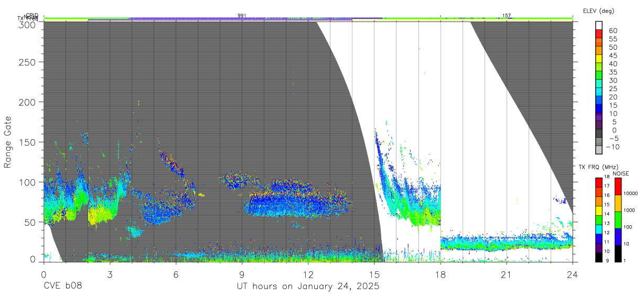Viewport: 644px width, 297px height.
Task: Click the TX FRQ legend value '9'
Action: 608,261
